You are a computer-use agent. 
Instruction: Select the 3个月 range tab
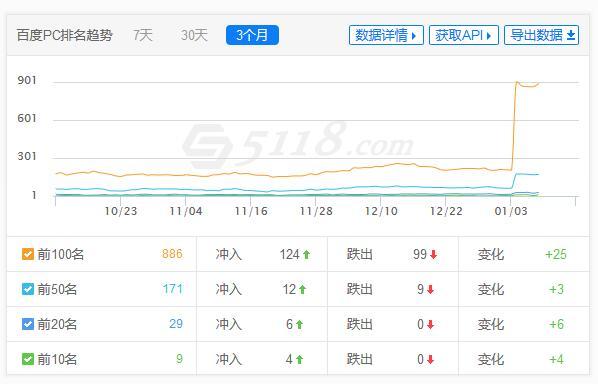click(x=252, y=35)
